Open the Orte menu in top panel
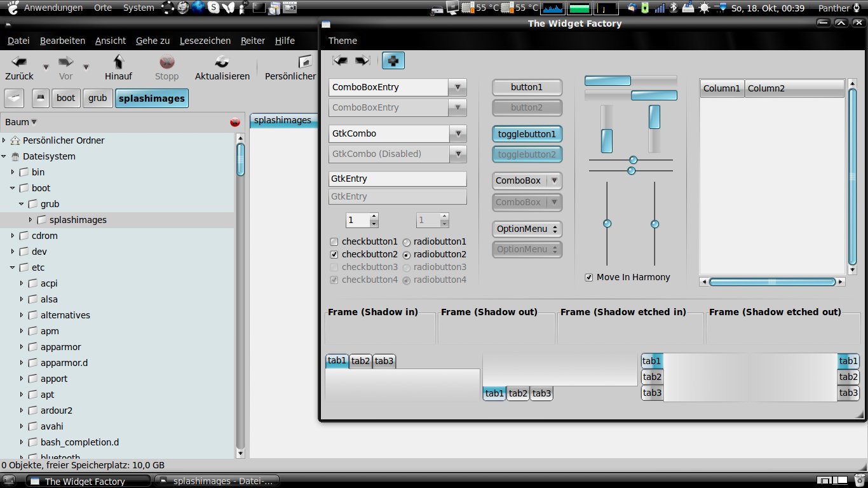Image resolution: width=868 pixels, height=488 pixels. (103, 8)
